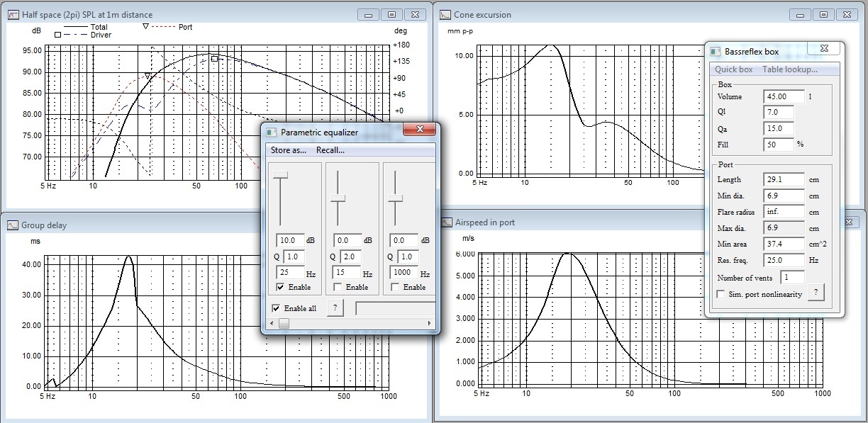Screen dimensions: 868x423
Task: Click the Parametric equalizer title bar icon
Action: click(x=272, y=132)
